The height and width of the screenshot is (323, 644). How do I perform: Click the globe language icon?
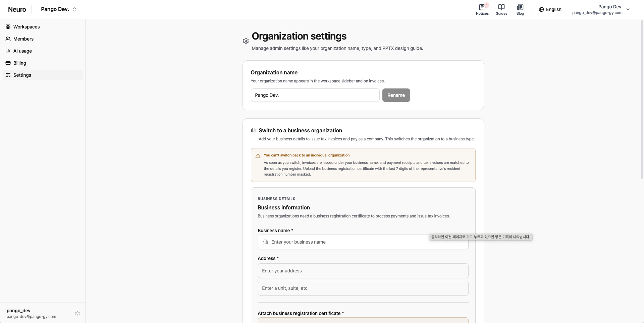tap(541, 9)
